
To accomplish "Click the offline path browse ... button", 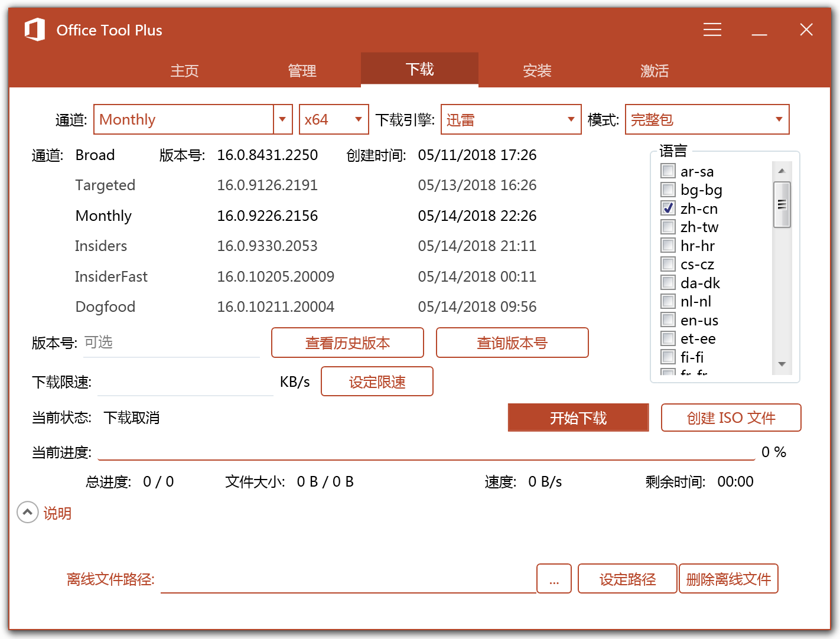I will tap(554, 579).
